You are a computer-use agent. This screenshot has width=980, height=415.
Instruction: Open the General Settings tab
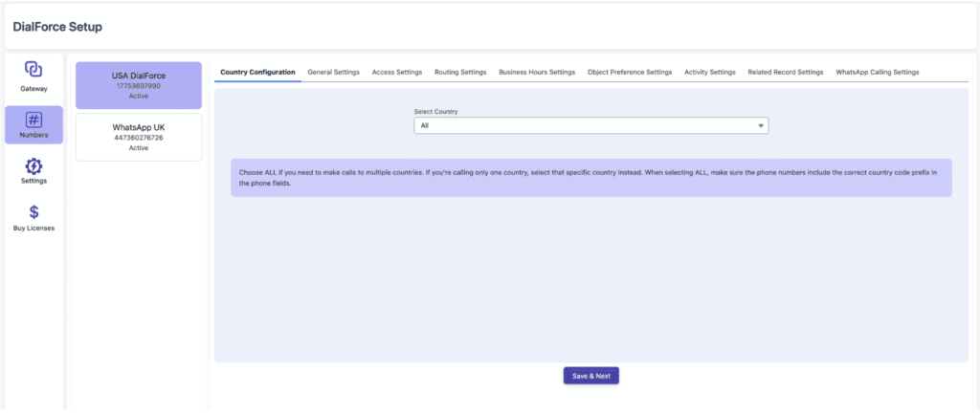click(x=333, y=72)
